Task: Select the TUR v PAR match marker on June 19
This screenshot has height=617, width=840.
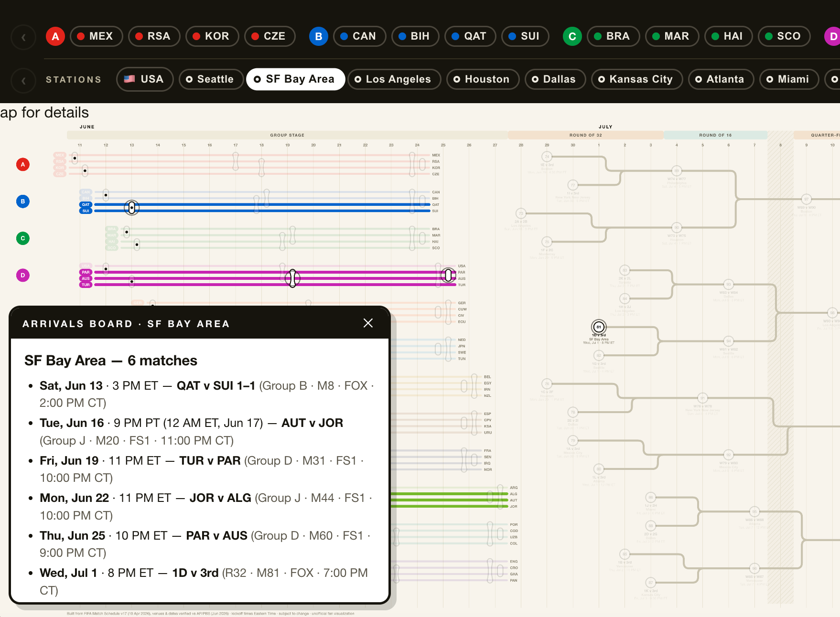Action: point(292,278)
